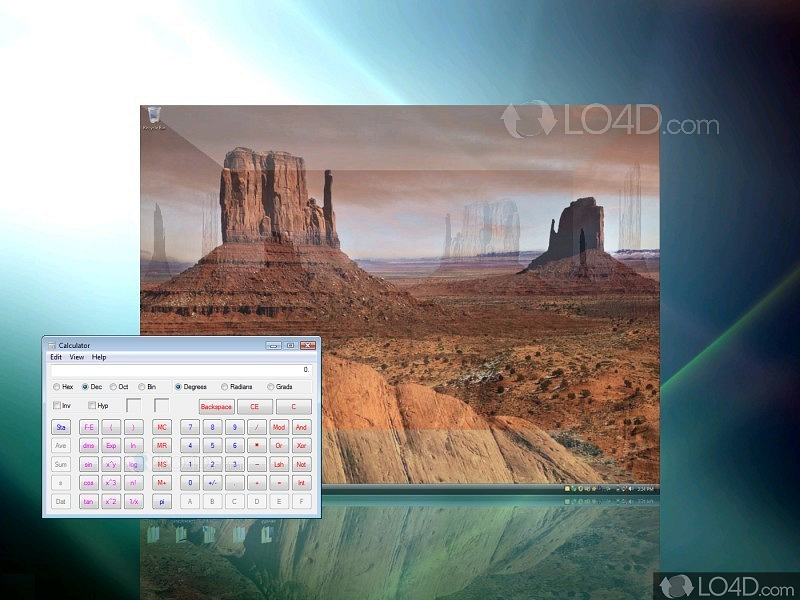
Task: Select the Hex number base
Action: coord(58,386)
